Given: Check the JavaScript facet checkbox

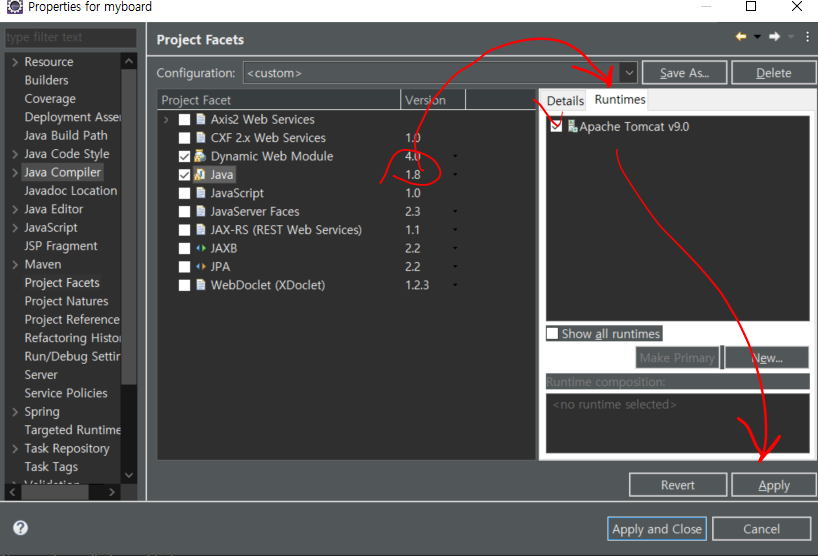Looking at the screenshot, I should [184, 193].
